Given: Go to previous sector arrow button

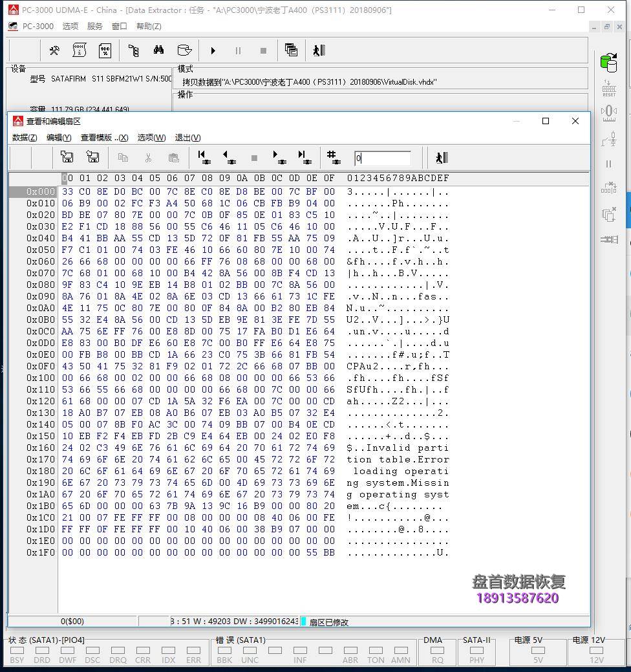Looking at the screenshot, I should click(x=229, y=157).
